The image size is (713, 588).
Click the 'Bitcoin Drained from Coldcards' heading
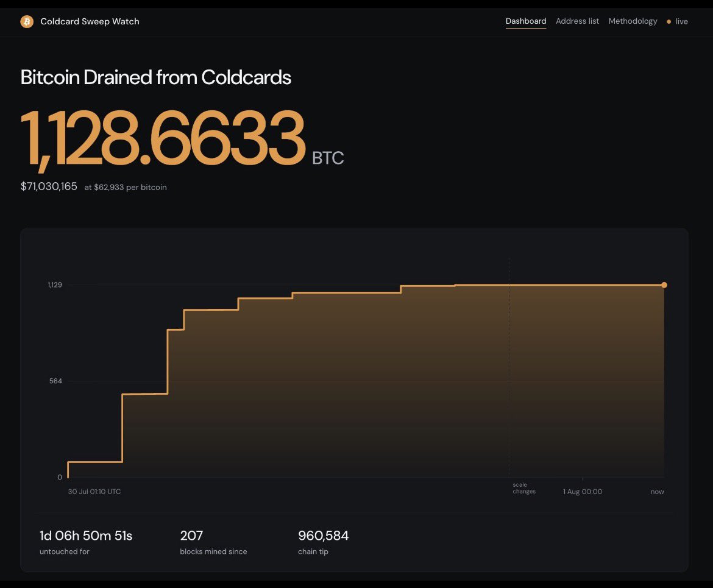(x=155, y=77)
